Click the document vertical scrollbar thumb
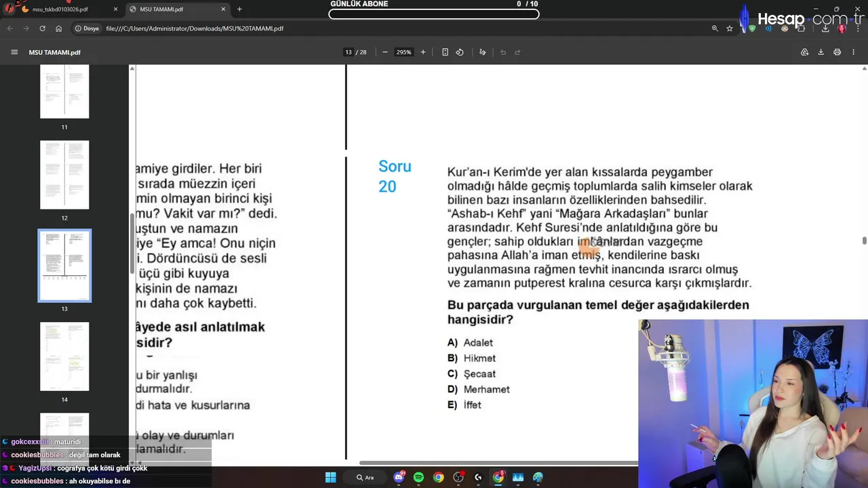868x488 pixels. pyautogui.click(x=864, y=241)
